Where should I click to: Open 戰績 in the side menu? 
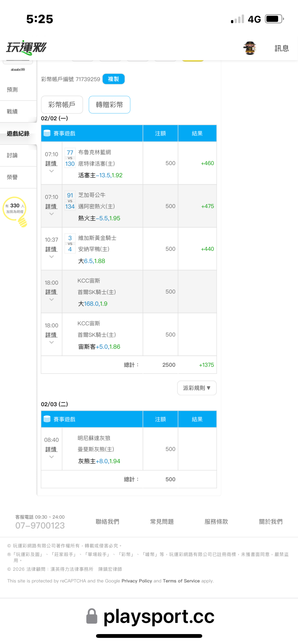coord(12,111)
